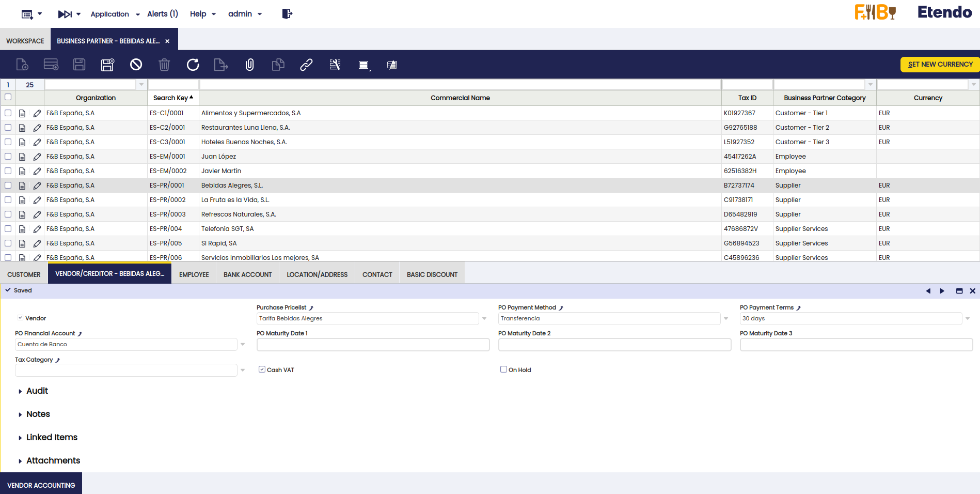Image resolution: width=980 pixels, height=494 pixels.
Task: Go to previous record arrow in Saved bar
Action: click(x=928, y=291)
